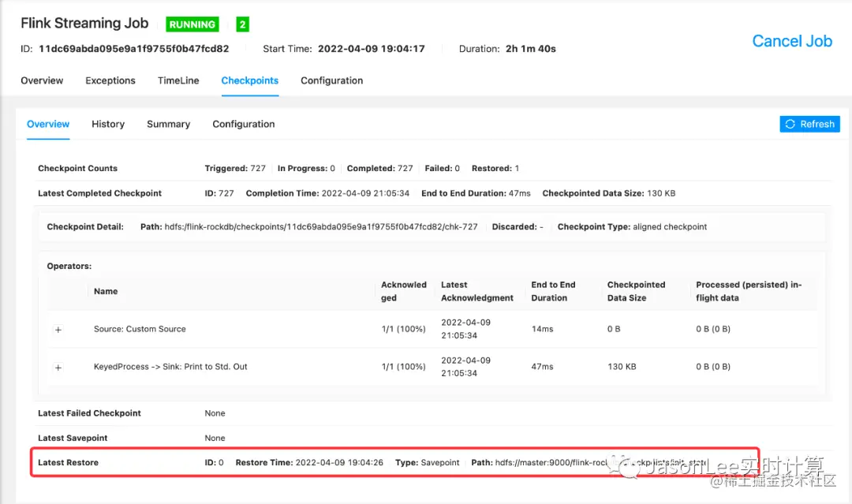Image resolution: width=852 pixels, height=504 pixels.
Task: Click the Failed: 0 count
Action: coord(442,168)
